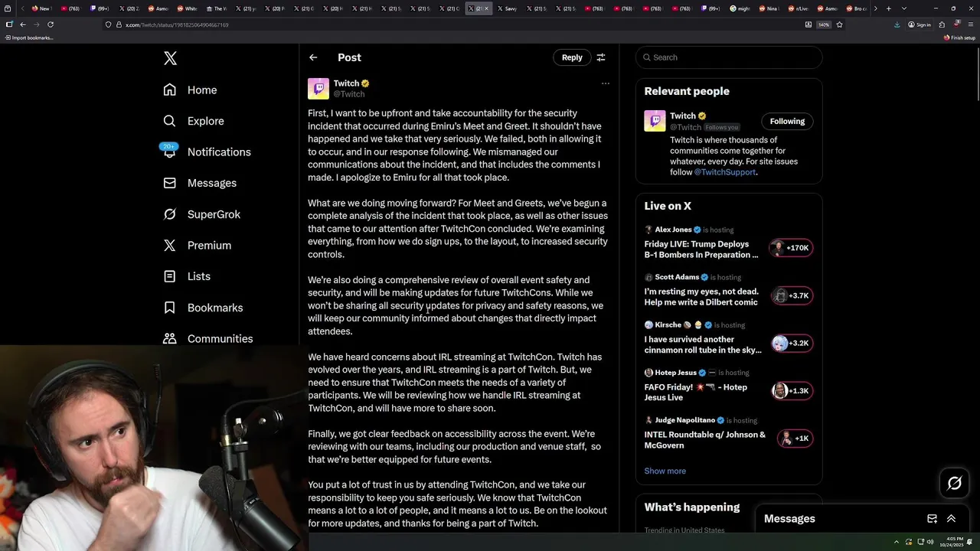Viewport: 980px width, 551px height.
Task: Click the +3.7K listener badge
Action: point(792,295)
